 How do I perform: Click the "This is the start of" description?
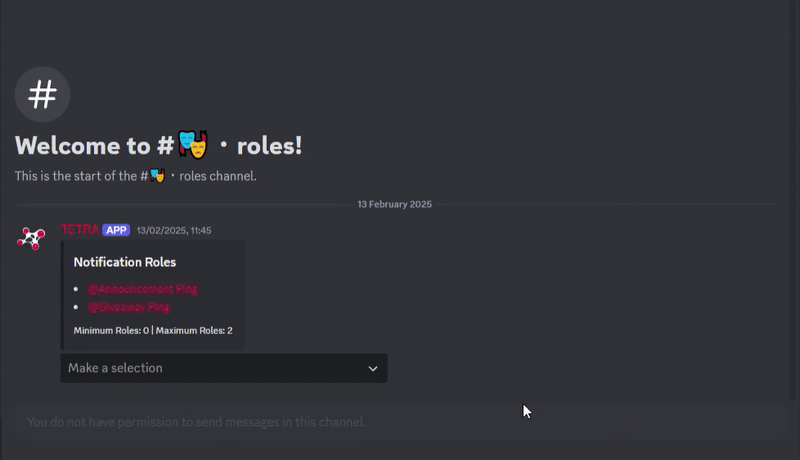click(75, 176)
